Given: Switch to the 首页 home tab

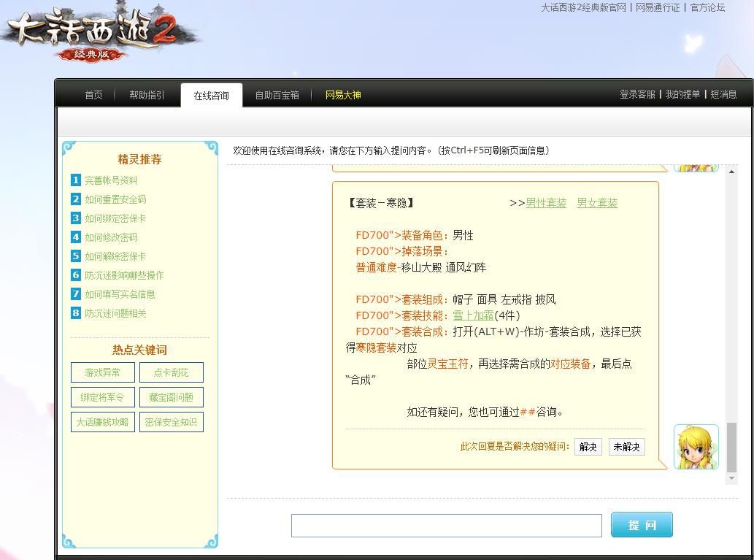Looking at the screenshot, I should (x=93, y=95).
